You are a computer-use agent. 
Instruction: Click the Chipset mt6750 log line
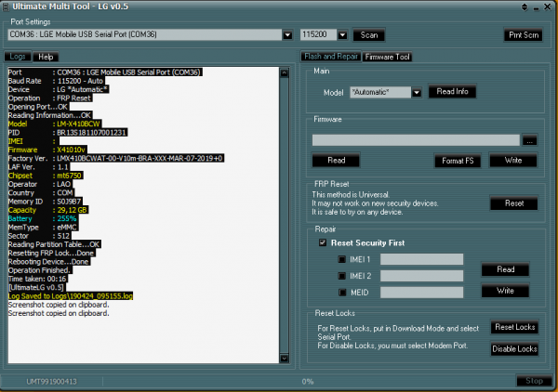pyautogui.click(x=46, y=176)
